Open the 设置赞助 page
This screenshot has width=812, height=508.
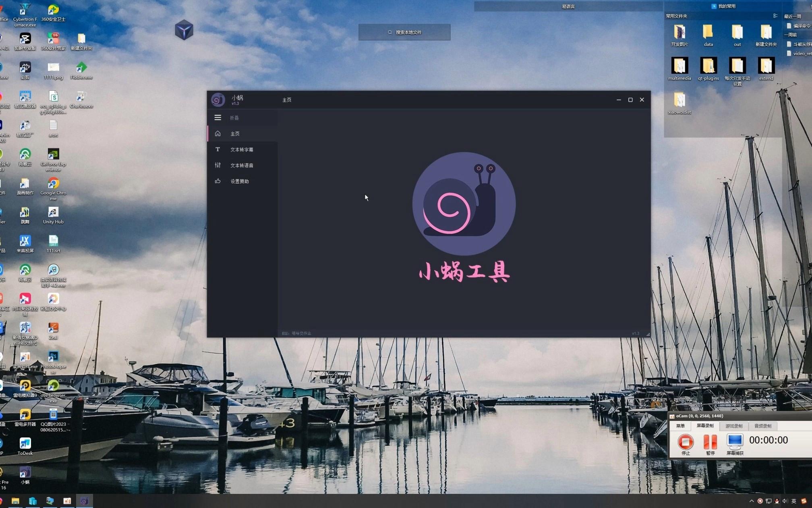[242, 181]
